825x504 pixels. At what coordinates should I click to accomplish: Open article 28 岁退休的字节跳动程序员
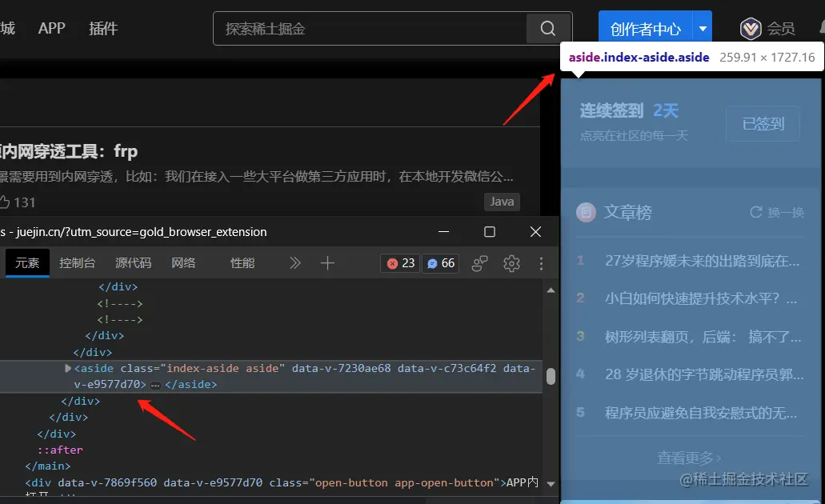[x=704, y=374]
